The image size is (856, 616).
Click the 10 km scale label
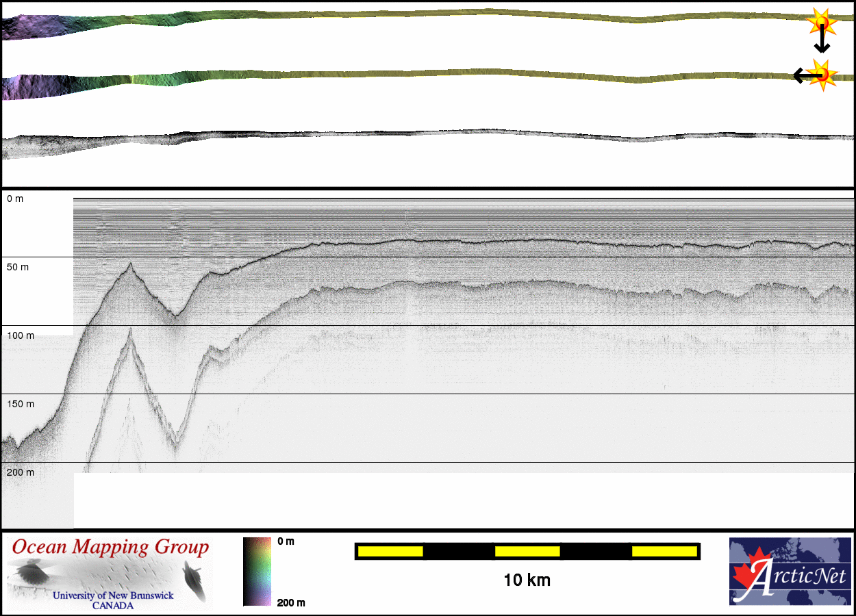click(x=527, y=580)
